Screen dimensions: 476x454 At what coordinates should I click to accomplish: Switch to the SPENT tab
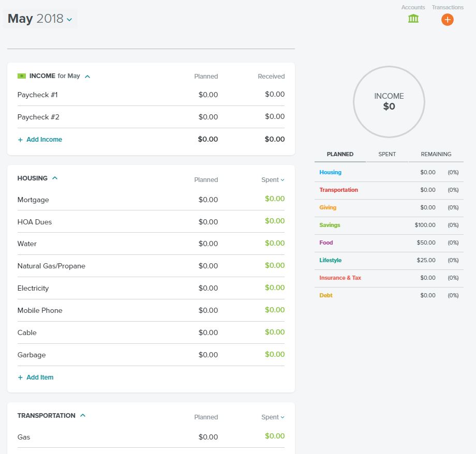click(387, 154)
